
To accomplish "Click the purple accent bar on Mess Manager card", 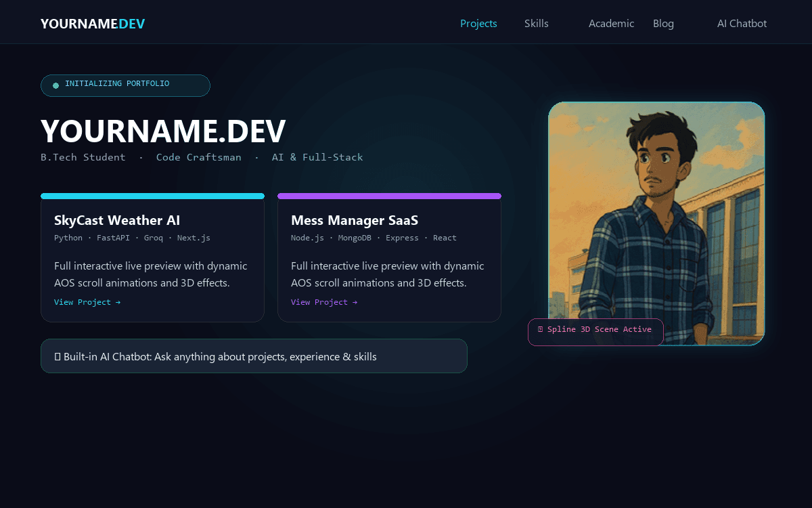I will pos(389,196).
